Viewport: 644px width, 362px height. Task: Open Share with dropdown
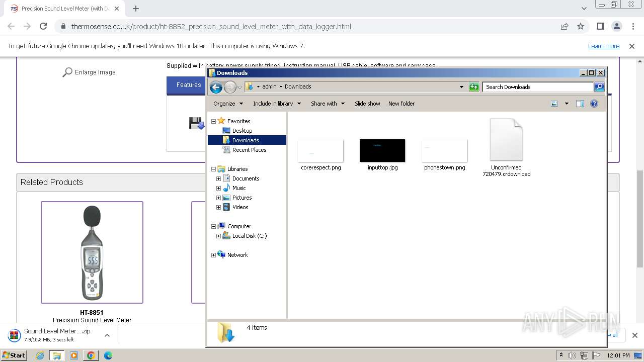(x=328, y=104)
